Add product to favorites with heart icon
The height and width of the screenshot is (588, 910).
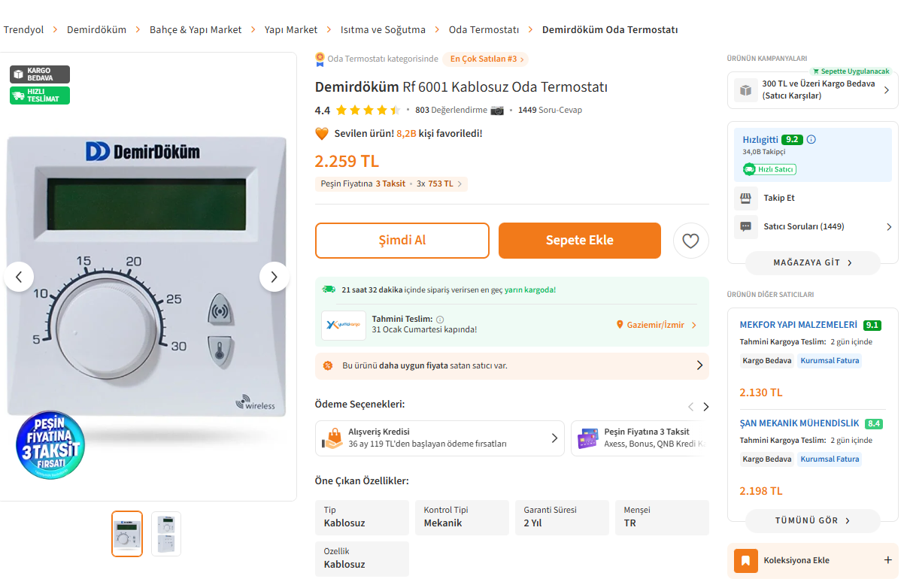click(690, 241)
